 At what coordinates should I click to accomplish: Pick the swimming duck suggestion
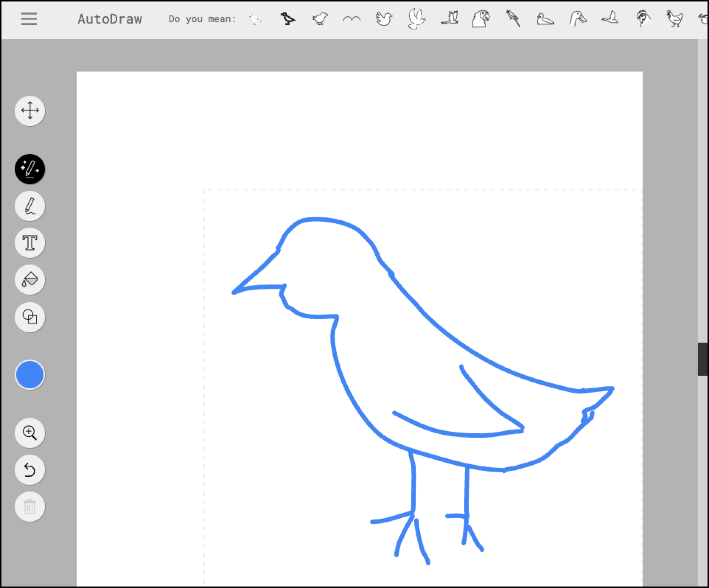[545, 19]
